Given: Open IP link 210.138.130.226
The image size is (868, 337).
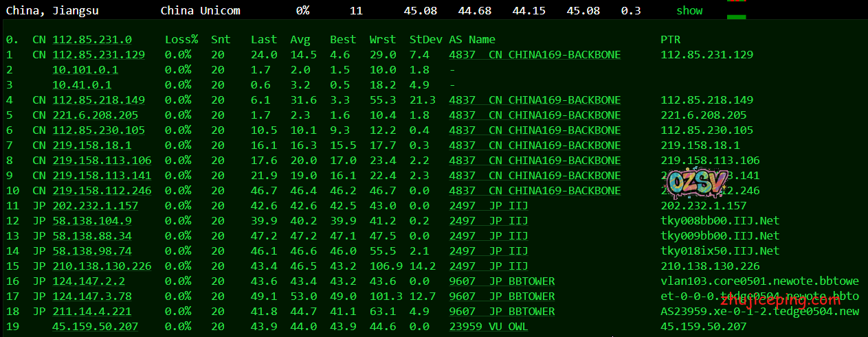Looking at the screenshot, I should tap(102, 266).
